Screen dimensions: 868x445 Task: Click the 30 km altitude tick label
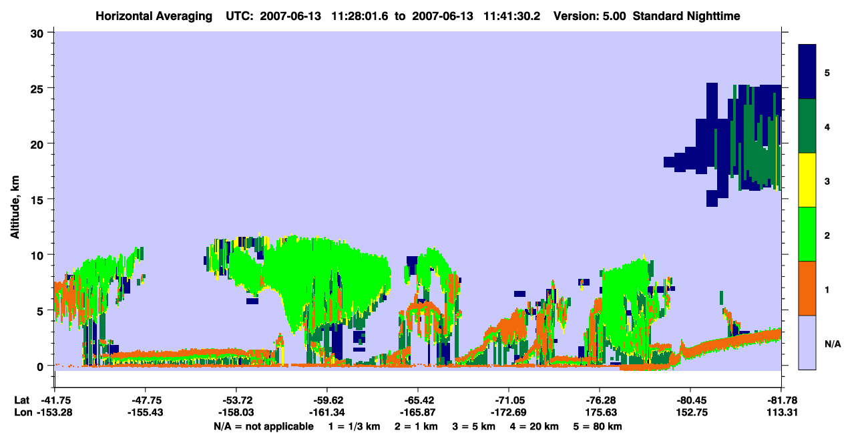pyautogui.click(x=38, y=33)
